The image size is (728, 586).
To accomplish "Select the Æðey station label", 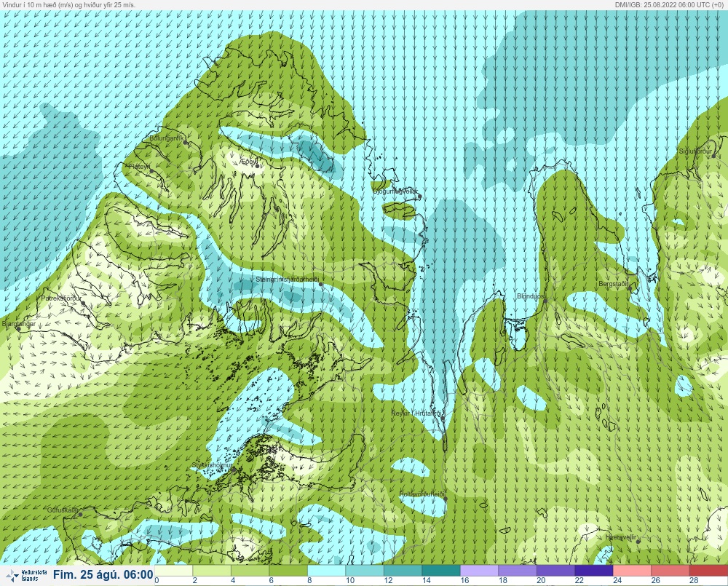I will [249, 161].
